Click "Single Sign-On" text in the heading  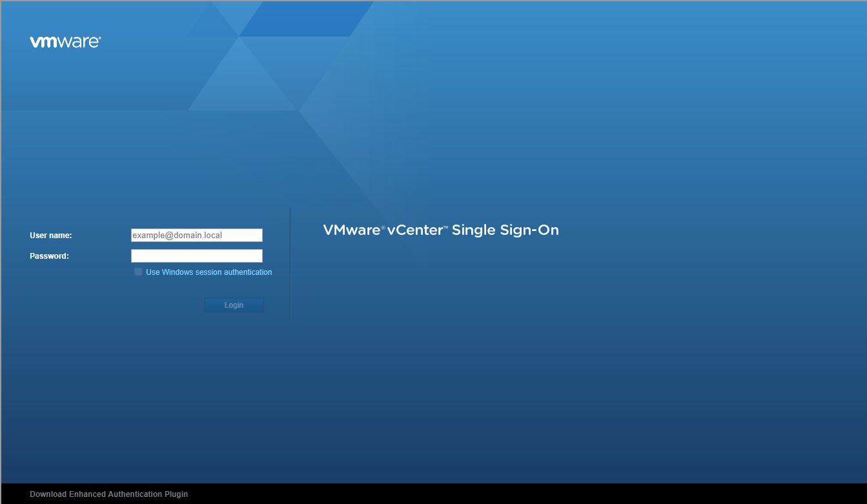coord(505,230)
